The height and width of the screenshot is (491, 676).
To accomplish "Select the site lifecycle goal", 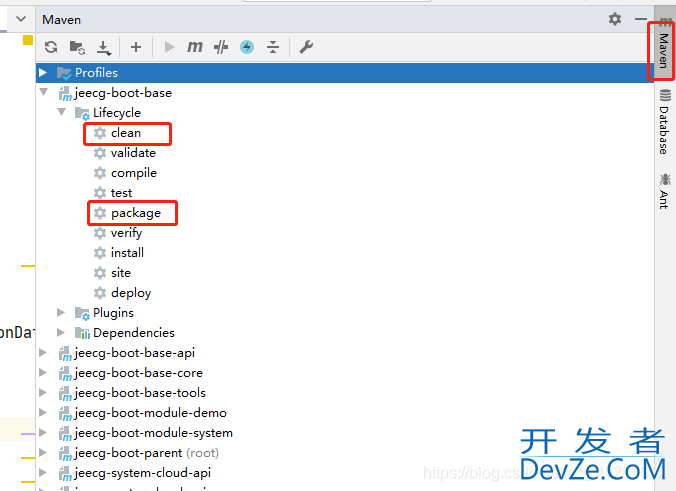I will coord(121,273).
